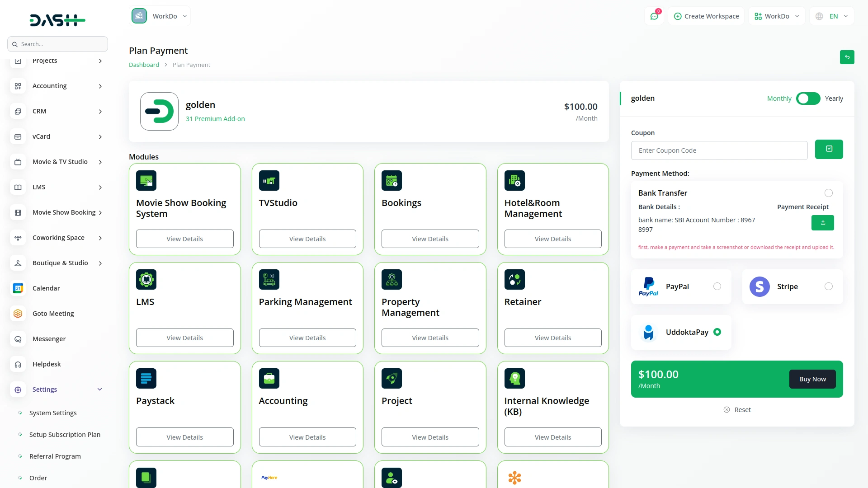
Task: Click the green back arrow icon
Action: [x=847, y=57]
